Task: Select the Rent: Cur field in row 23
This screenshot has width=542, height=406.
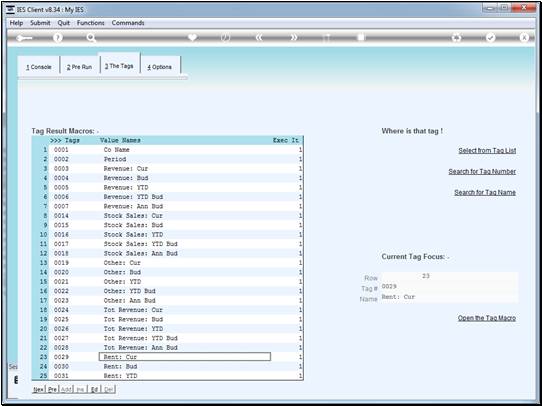Action: point(185,357)
